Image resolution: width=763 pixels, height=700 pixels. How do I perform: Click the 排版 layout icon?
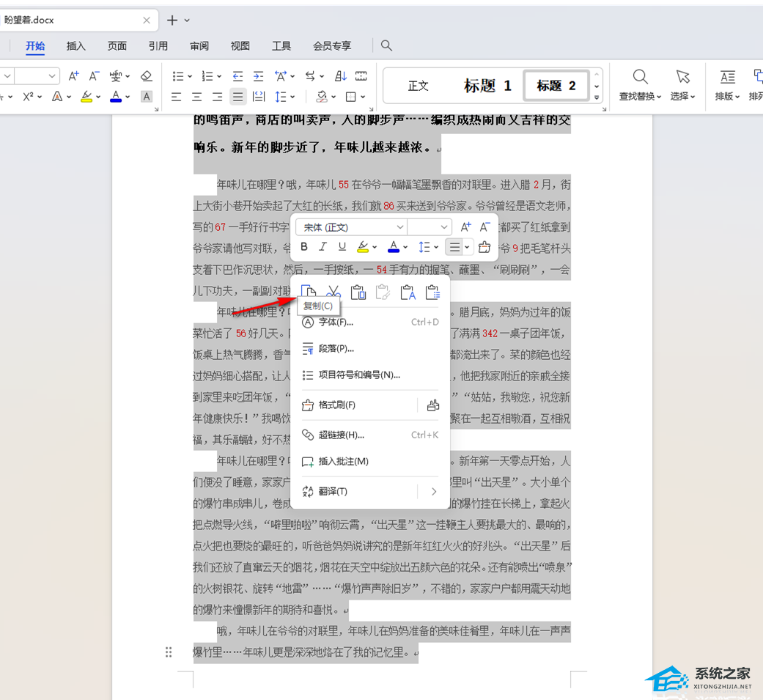(x=728, y=76)
